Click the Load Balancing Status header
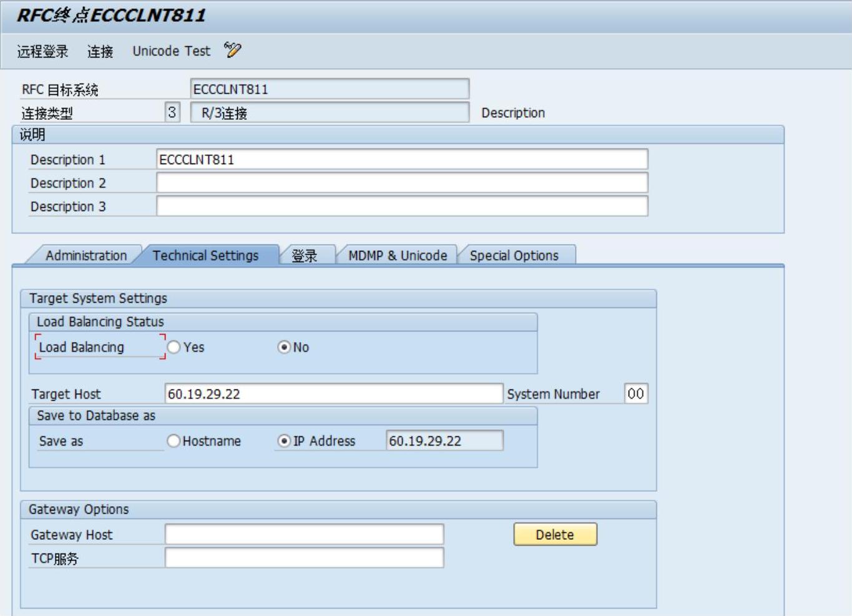The width and height of the screenshot is (852, 616). point(100,322)
